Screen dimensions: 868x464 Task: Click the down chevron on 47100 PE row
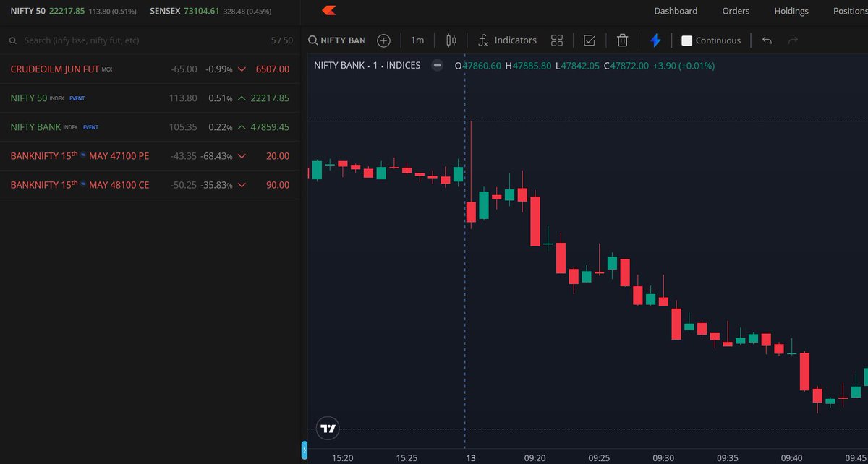coord(242,156)
